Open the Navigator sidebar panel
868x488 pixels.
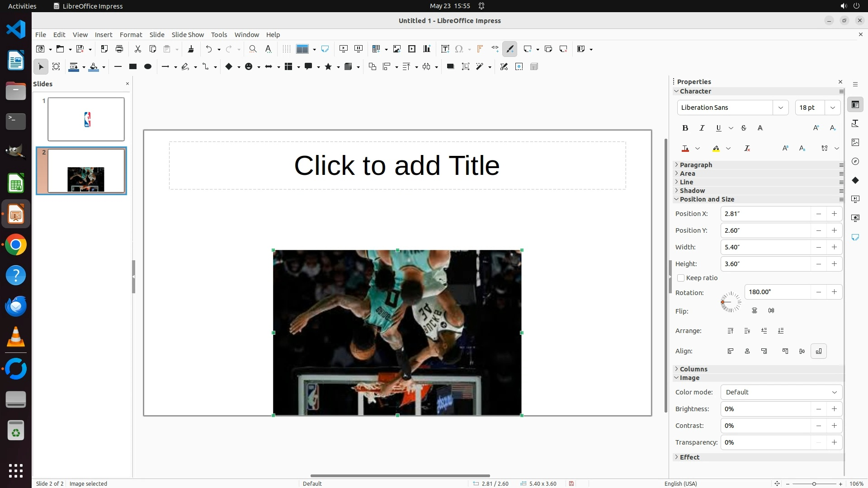[855, 161]
